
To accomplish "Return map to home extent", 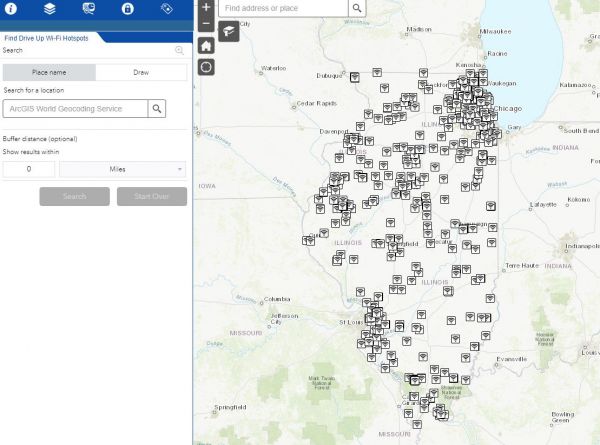I will coord(206,46).
